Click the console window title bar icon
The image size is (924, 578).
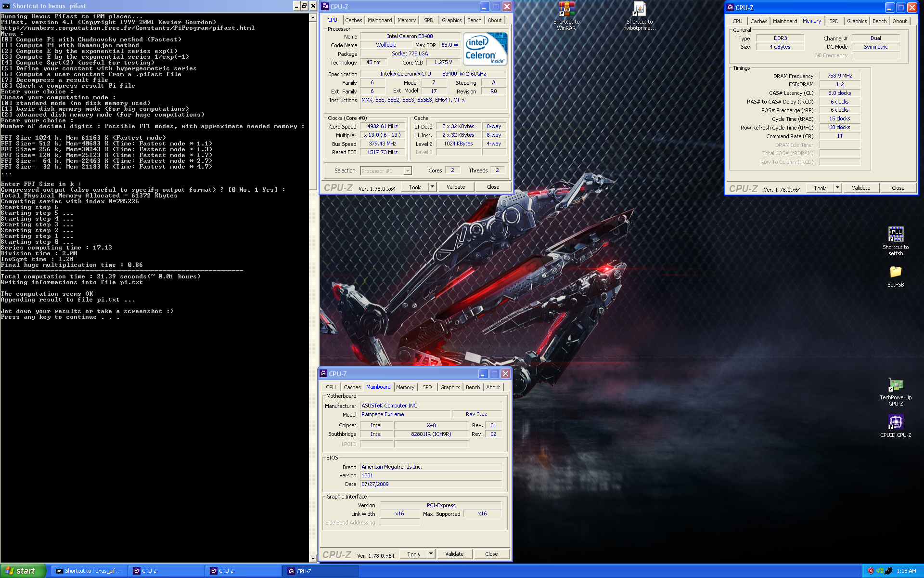click(x=6, y=6)
